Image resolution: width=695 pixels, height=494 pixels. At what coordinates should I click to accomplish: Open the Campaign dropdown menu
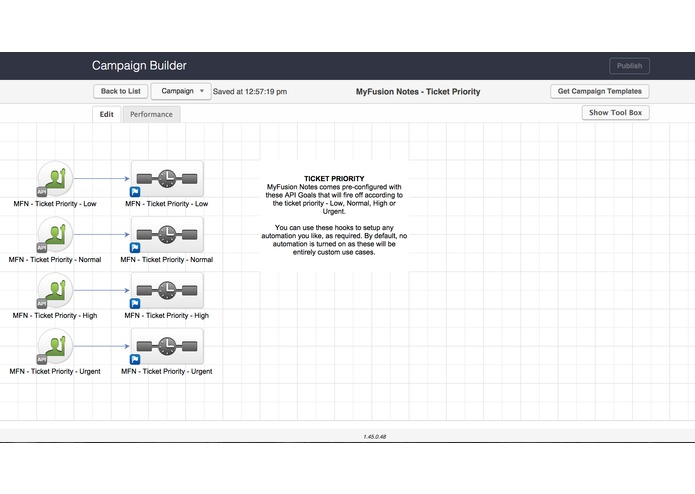tap(181, 91)
